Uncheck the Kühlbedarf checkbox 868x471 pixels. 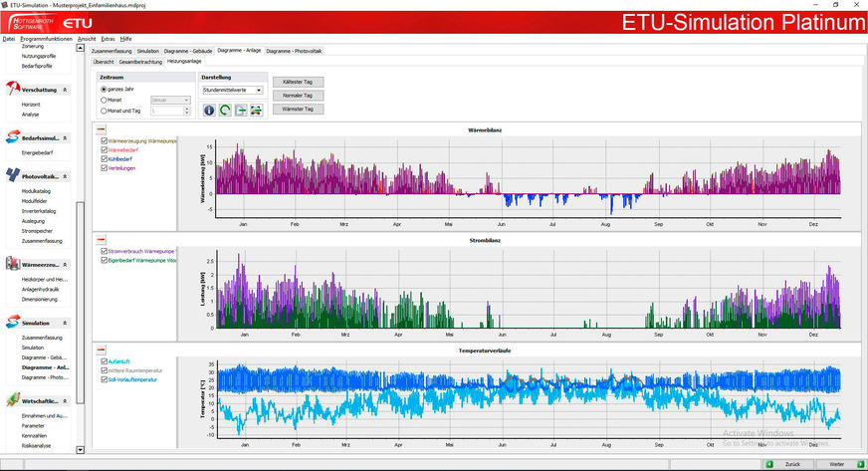[105, 159]
